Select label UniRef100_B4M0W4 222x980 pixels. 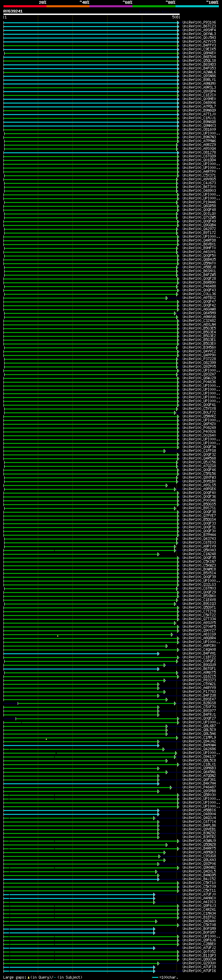tap(199, 745)
